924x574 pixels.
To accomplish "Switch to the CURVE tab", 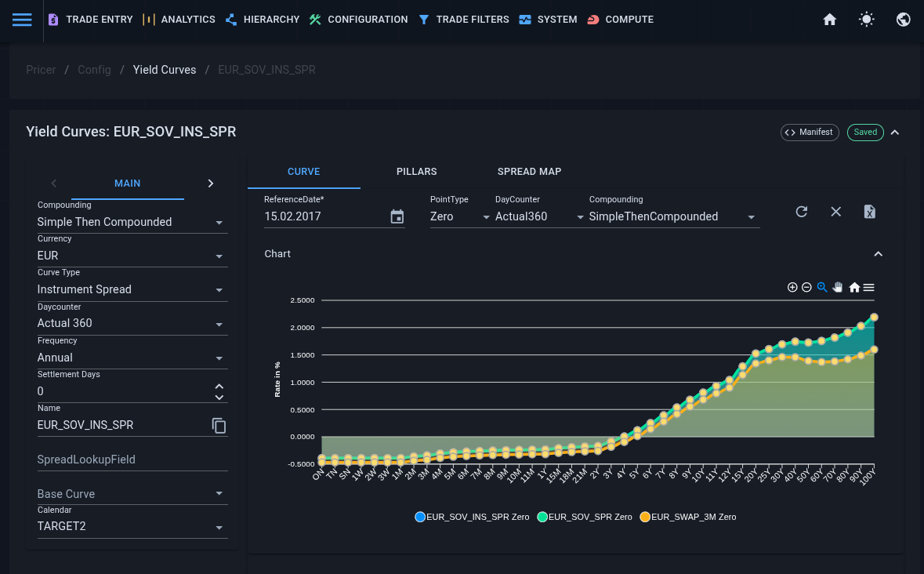I will pyautogui.click(x=303, y=172).
